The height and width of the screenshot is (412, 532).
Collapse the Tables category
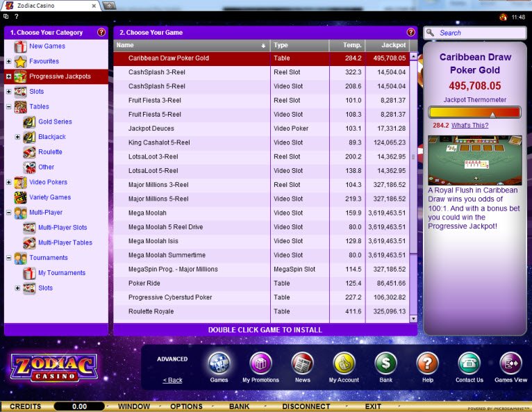tap(9, 106)
